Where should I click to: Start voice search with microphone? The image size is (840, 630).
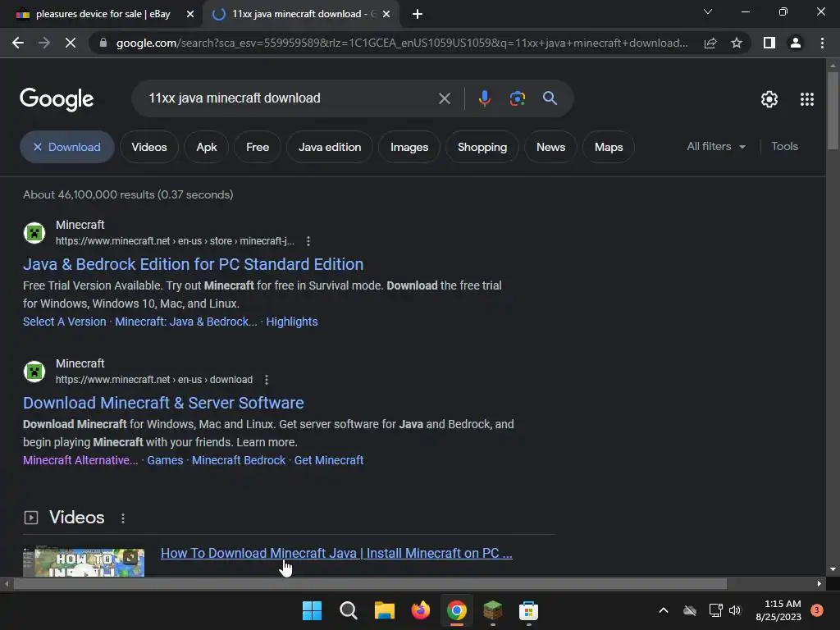(x=484, y=98)
